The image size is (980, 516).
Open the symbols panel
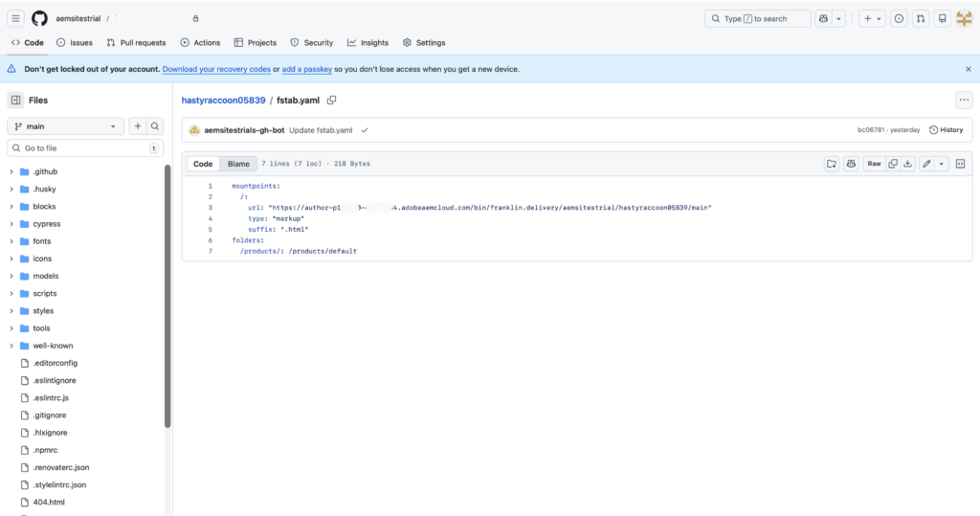coord(961,164)
